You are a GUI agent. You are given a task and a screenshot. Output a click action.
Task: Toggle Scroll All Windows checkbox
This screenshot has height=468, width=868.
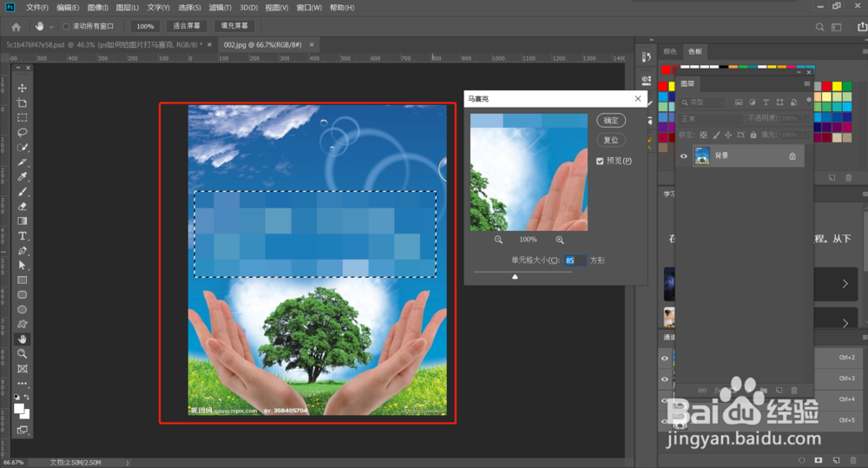66,26
